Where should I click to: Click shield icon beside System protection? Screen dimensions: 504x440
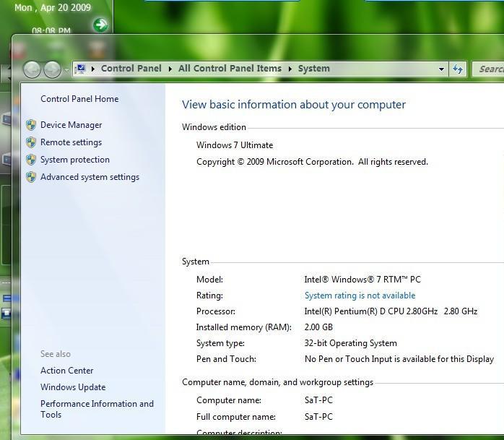[x=31, y=160]
